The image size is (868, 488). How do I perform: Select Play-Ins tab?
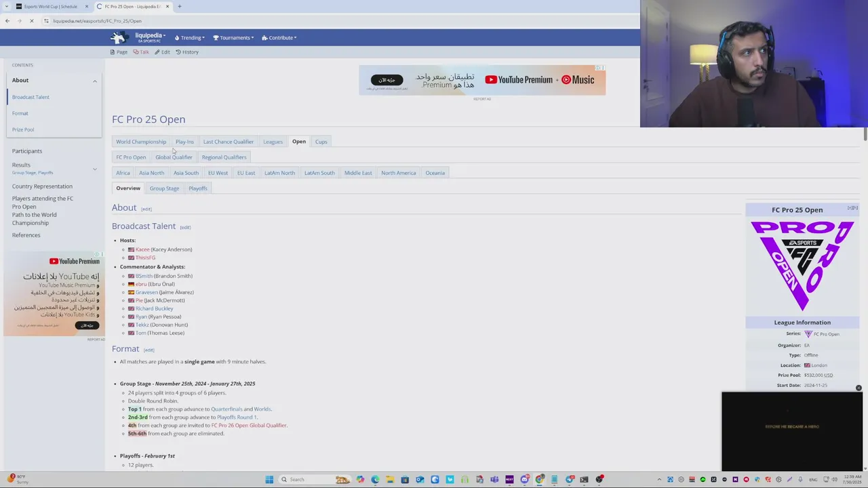coord(184,142)
